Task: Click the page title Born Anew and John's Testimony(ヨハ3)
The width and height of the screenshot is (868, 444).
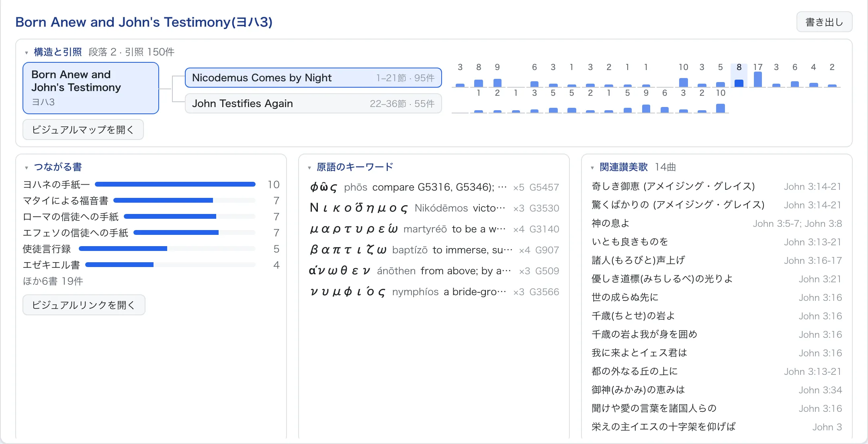Action: [144, 22]
